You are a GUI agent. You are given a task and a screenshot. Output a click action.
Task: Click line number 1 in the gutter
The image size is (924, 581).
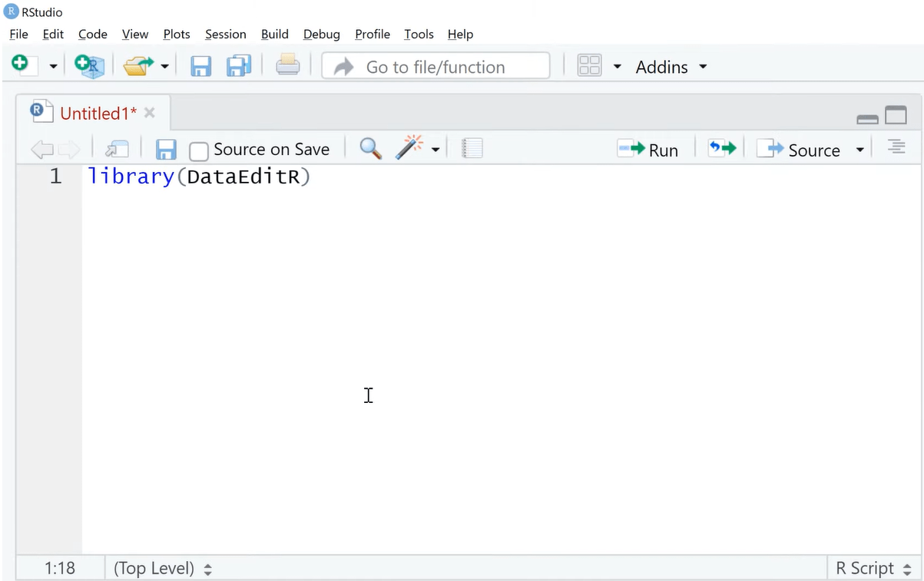55,177
